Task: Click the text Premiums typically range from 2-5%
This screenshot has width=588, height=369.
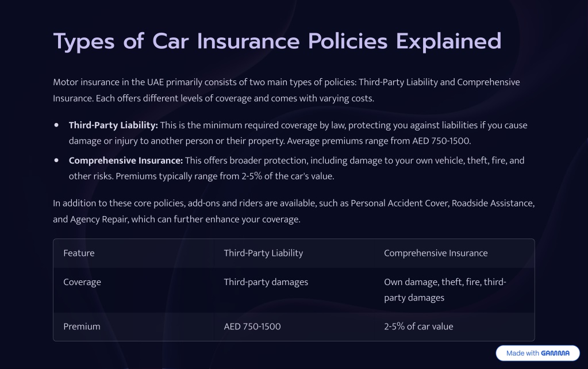Action: click(x=225, y=176)
